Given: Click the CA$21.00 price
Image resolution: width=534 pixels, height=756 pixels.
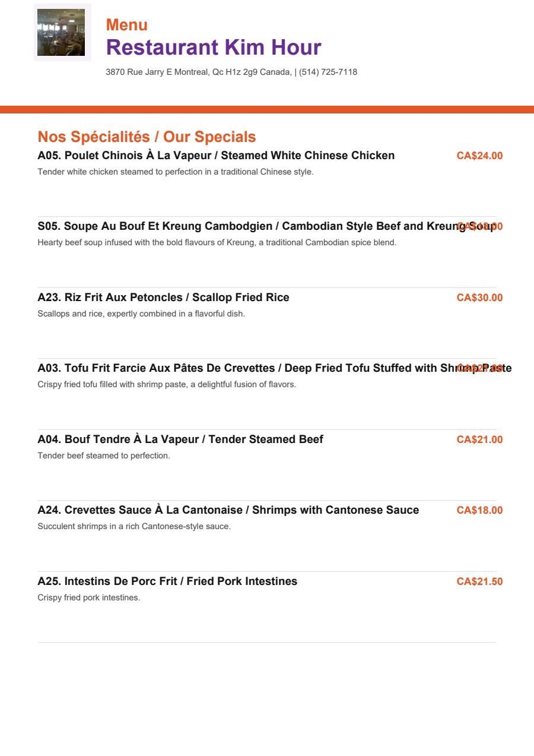Looking at the screenshot, I should 479,439.
